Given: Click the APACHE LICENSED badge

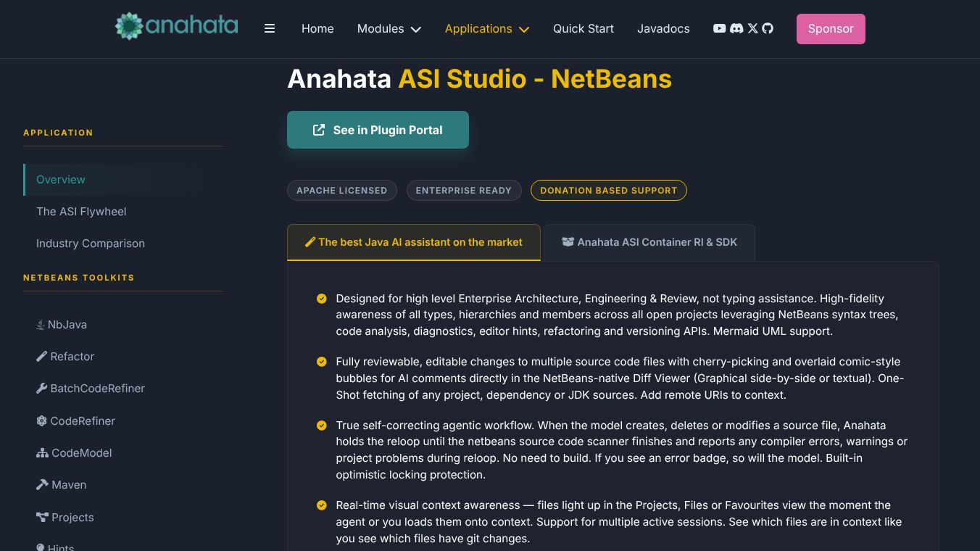Looking at the screenshot, I should [342, 190].
